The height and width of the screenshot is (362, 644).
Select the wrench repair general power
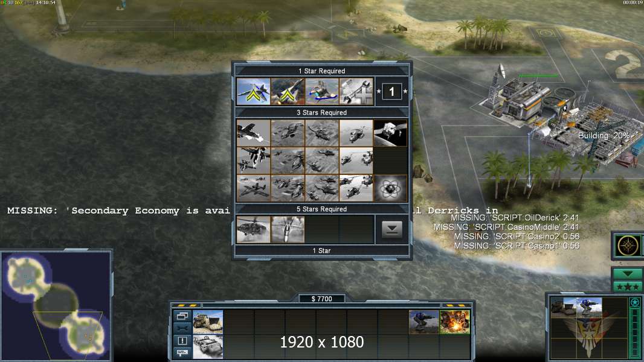pyautogui.click(x=356, y=92)
